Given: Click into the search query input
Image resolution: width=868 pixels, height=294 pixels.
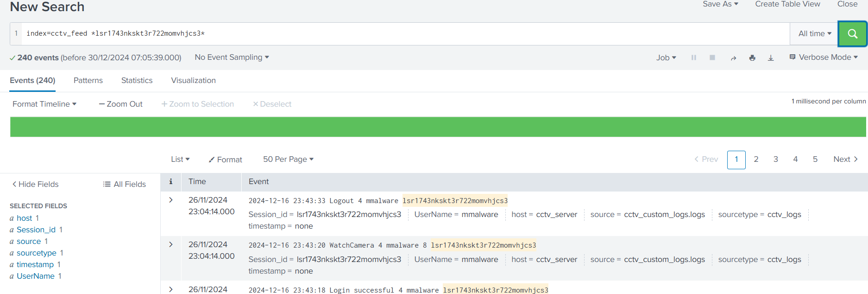Looking at the screenshot, I should pos(403,34).
